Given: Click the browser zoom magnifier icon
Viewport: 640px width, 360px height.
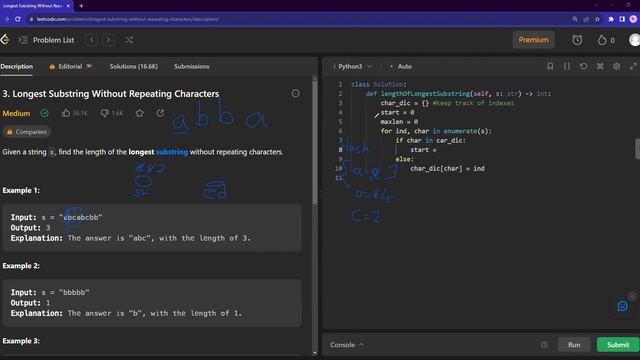Looking at the screenshot, I should point(575,19).
